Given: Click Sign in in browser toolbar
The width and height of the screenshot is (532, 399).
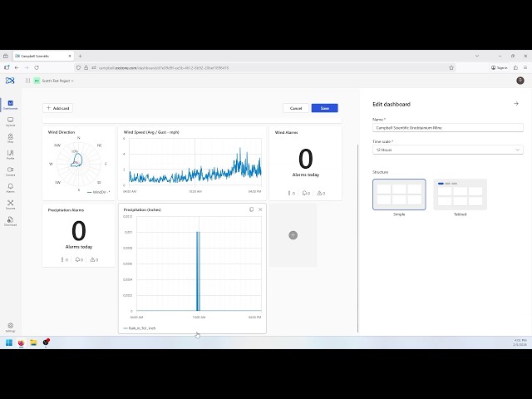Looking at the screenshot, I should [x=499, y=67].
